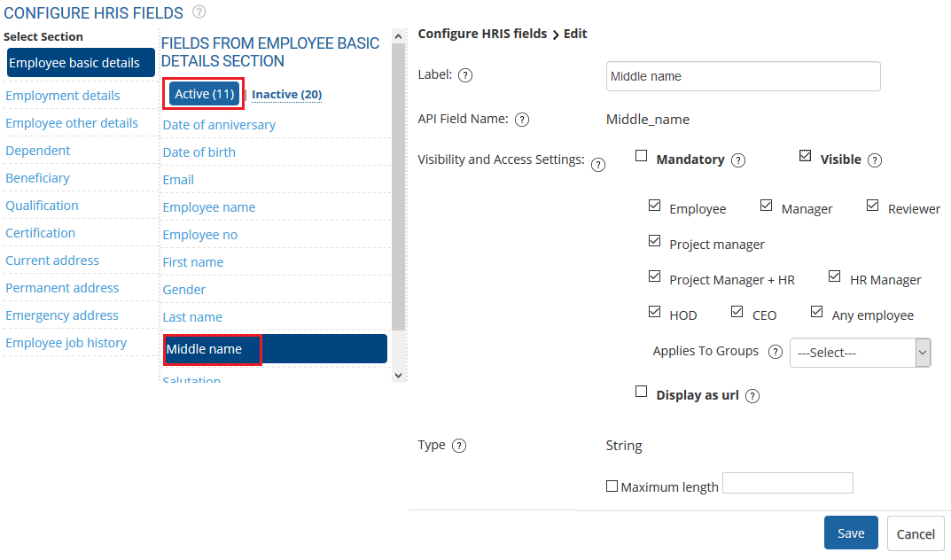
Task: Open the help tooltip next to Type
Action: [459, 446]
